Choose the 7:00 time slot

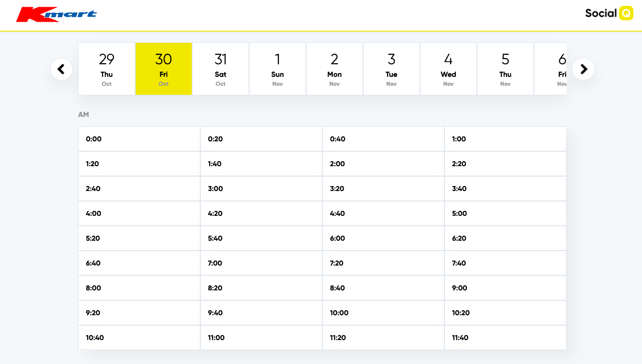click(x=261, y=263)
